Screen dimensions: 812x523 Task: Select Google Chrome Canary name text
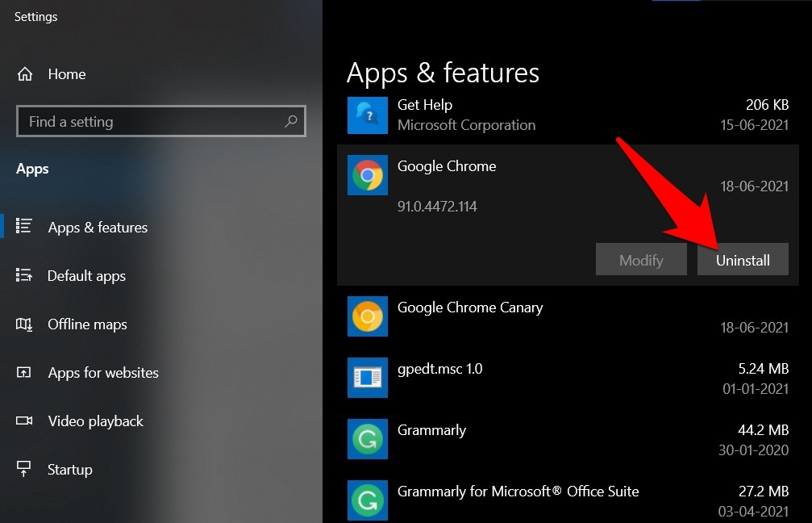(x=470, y=308)
